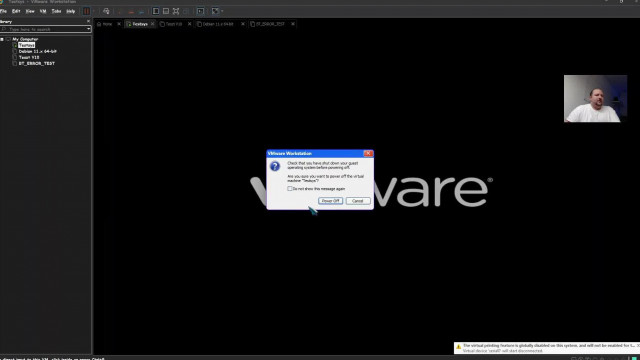Close the Debian 11.x 64-bit tab
The width and height of the screenshot is (640, 360).
point(242,24)
